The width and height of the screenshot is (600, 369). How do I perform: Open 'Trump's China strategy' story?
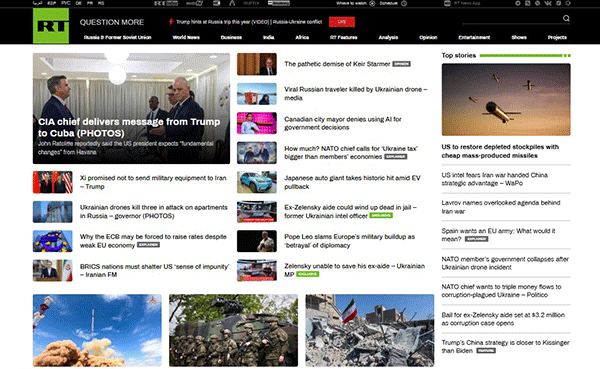tap(505, 346)
